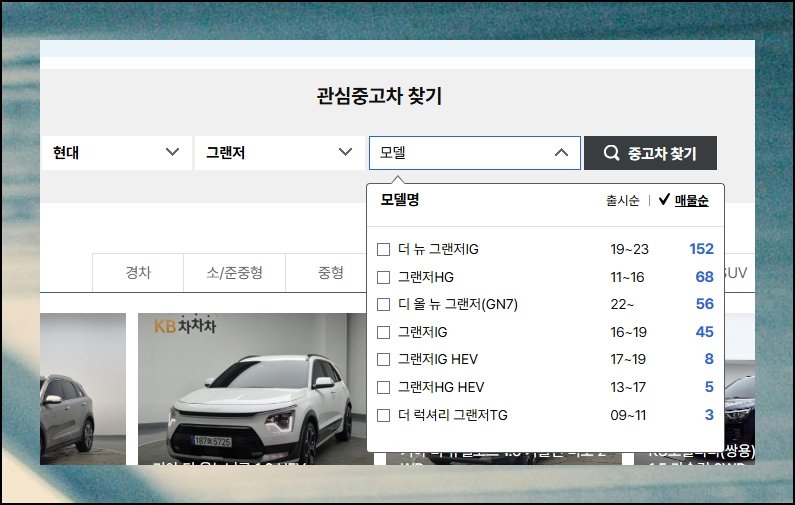Image resolution: width=795 pixels, height=505 pixels.
Task: Click the 56 listing count
Action: (704, 304)
